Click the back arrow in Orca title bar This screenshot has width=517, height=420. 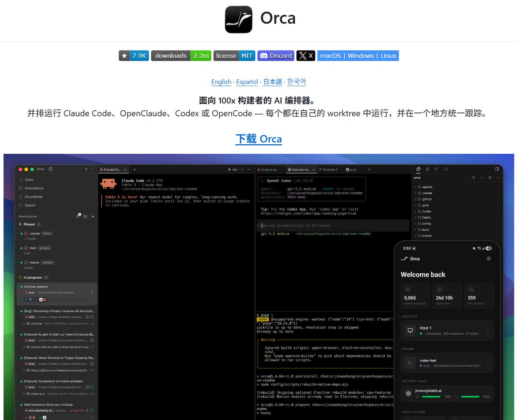pyautogui.click(x=86, y=169)
